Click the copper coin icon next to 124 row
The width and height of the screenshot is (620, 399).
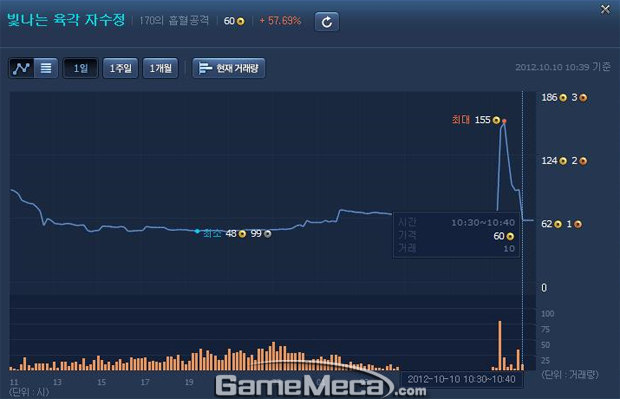click(x=583, y=161)
